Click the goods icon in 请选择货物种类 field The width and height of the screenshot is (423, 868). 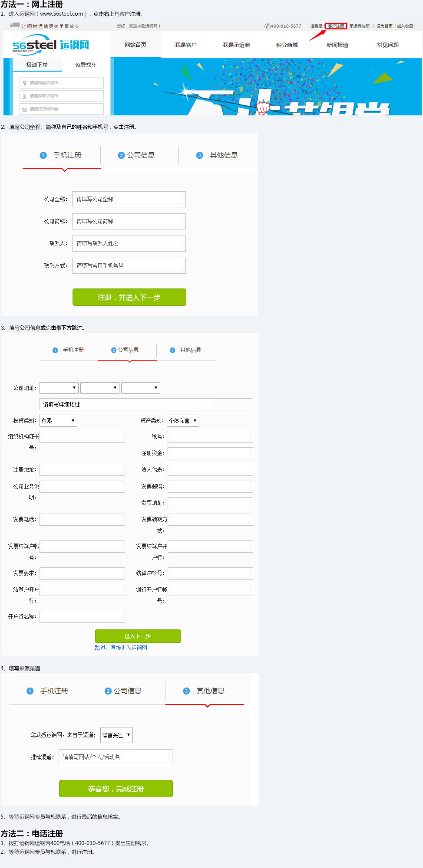[25, 109]
